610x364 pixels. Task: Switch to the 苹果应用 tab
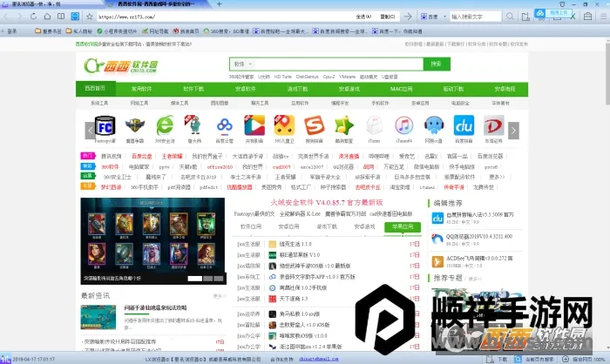pyautogui.click(x=402, y=226)
